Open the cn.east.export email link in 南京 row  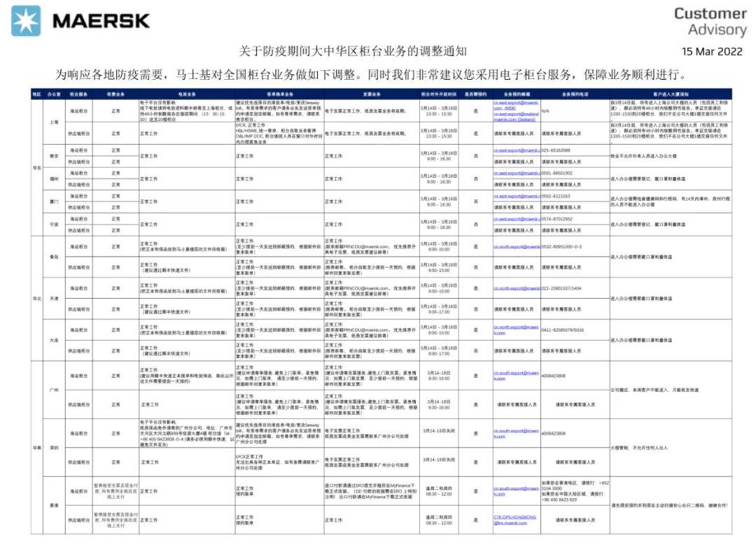tap(517, 150)
